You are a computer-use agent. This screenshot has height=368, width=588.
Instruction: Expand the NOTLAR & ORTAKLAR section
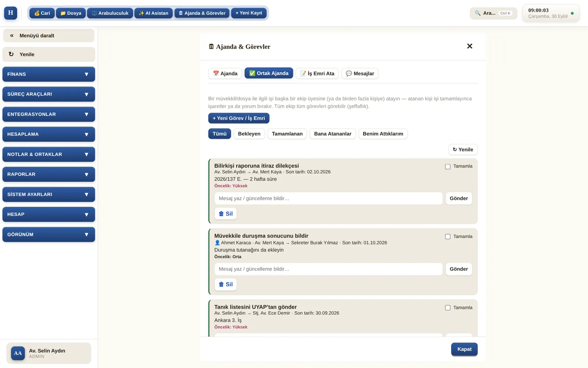(x=49, y=154)
